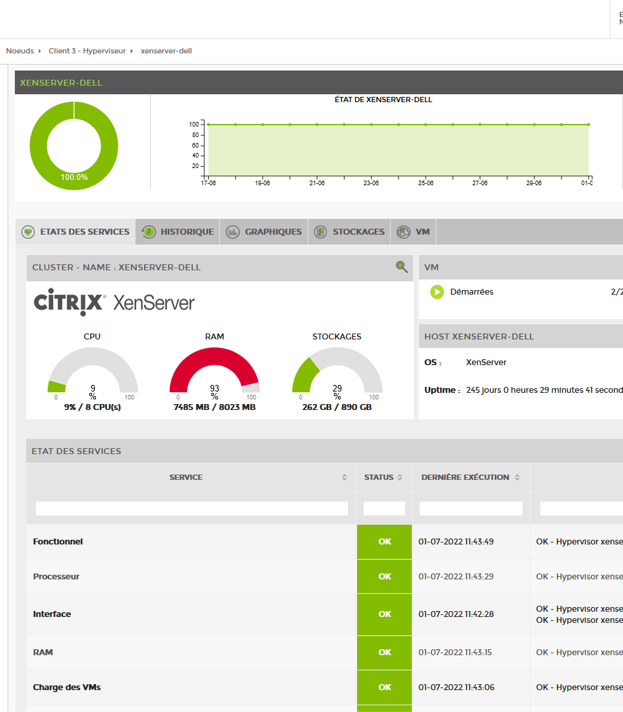The image size is (623, 712).
Task: Click the clock icon on Historique tab
Action: click(148, 232)
